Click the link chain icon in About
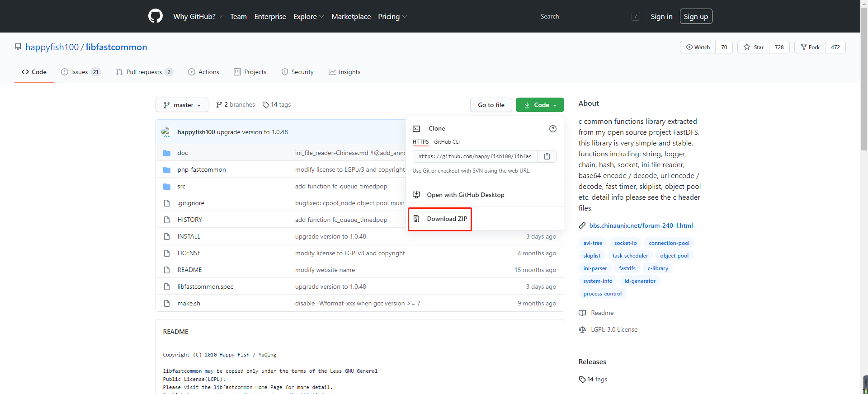The image size is (868, 394). [582, 225]
